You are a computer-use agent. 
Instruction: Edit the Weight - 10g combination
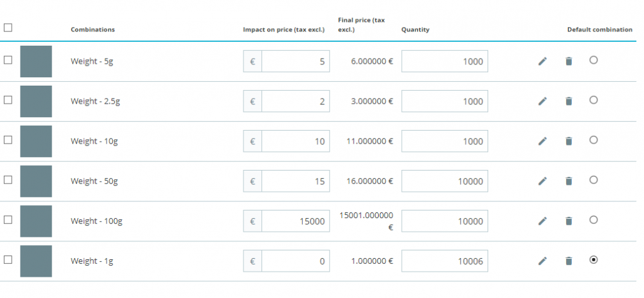point(542,141)
